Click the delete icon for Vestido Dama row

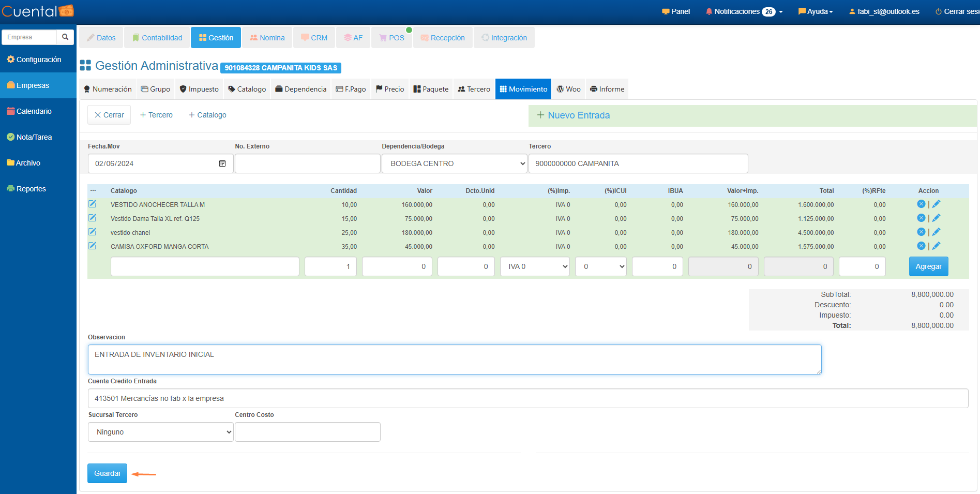[921, 218]
